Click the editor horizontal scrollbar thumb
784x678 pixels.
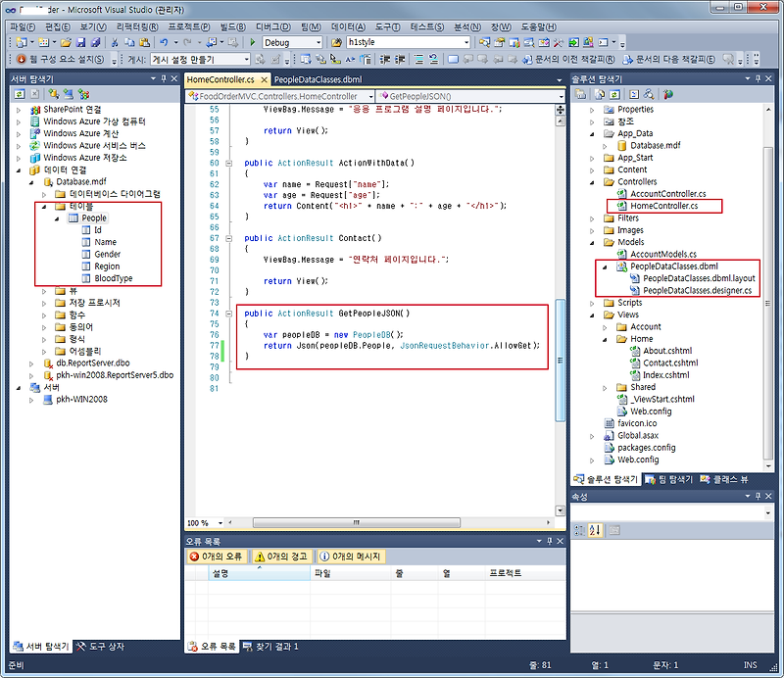(356, 523)
